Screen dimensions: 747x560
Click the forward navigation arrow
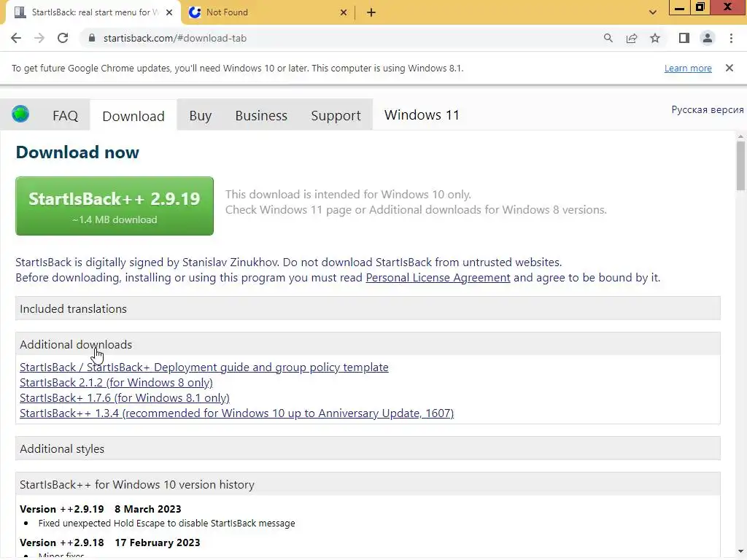[x=39, y=38]
